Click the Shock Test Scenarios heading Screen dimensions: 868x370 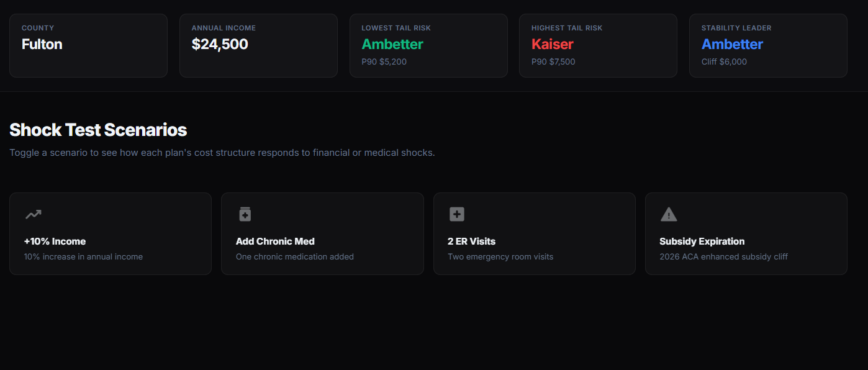[x=98, y=130]
